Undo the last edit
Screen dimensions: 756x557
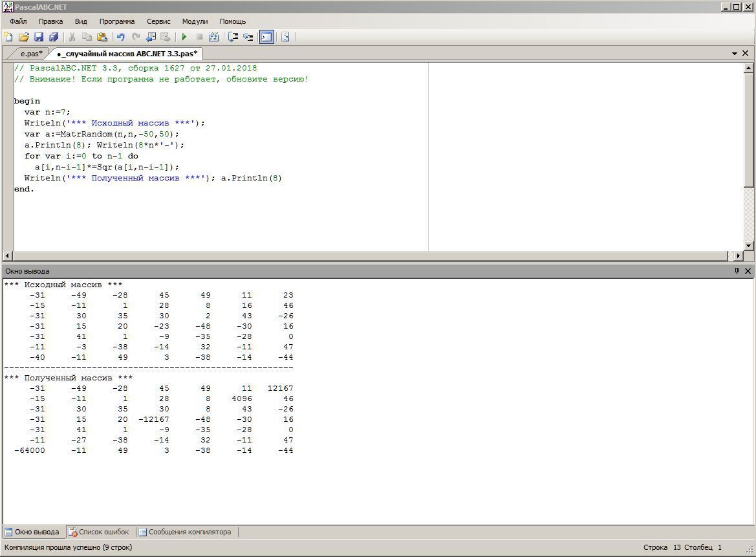(x=120, y=38)
